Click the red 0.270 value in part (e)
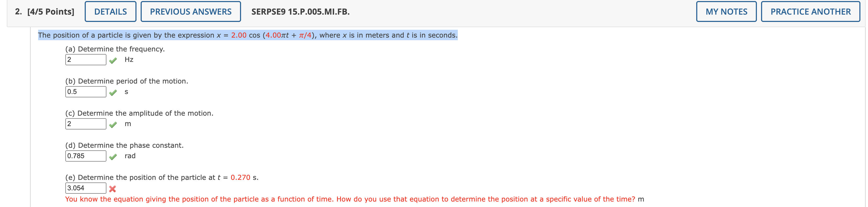 point(241,178)
